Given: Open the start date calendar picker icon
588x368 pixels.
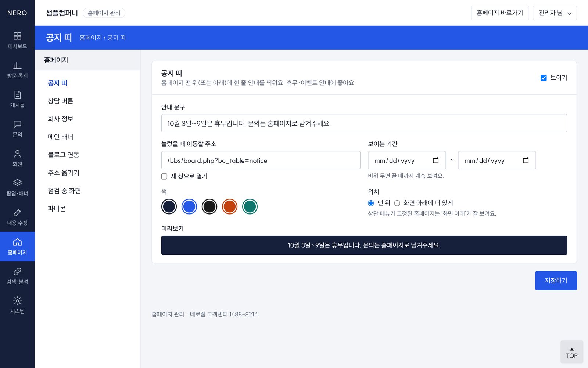Looking at the screenshot, I should coord(436,160).
